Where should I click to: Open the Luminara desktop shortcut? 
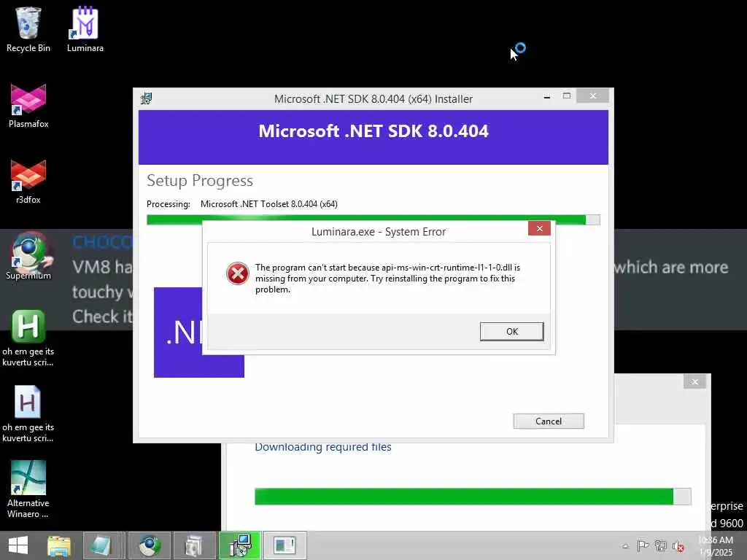click(85, 29)
